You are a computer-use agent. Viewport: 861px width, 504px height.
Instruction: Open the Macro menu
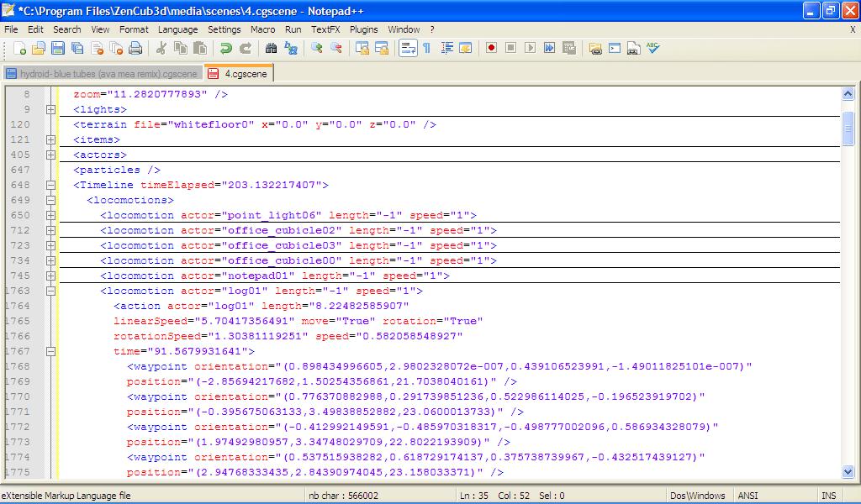click(263, 29)
